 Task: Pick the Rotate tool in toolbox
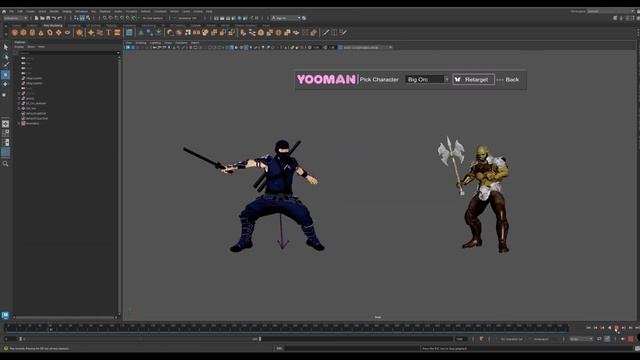(5, 84)
